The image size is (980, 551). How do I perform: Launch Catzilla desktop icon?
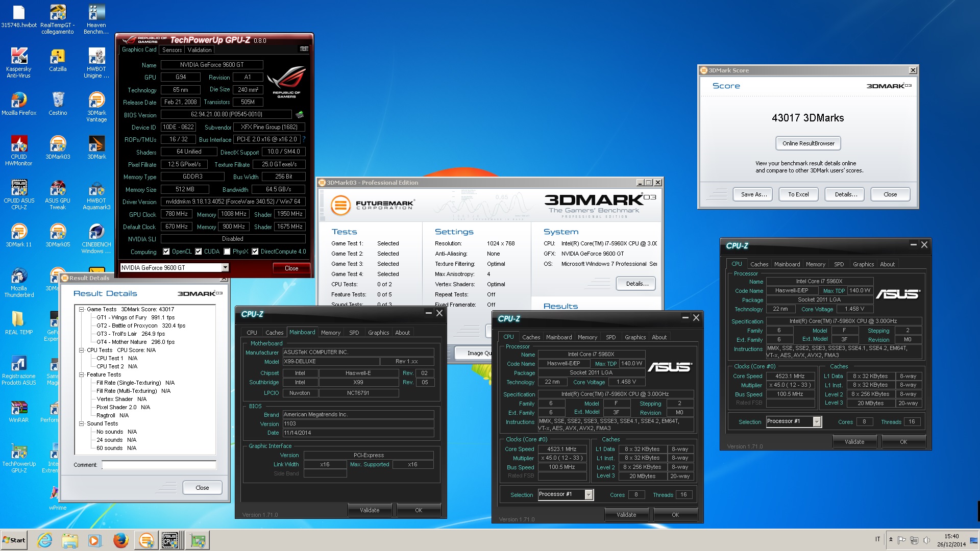pyautogui.click(x=58, y=60)
